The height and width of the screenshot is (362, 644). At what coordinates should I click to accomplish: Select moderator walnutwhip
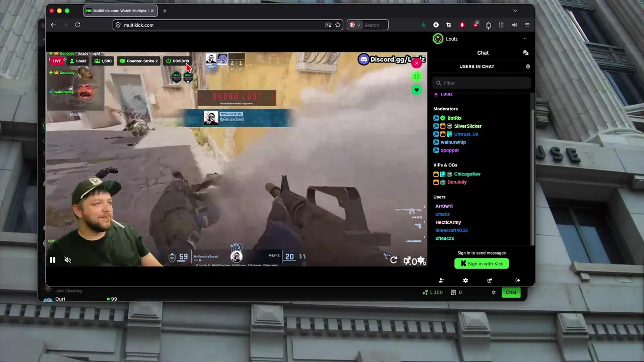pos(453,142)
